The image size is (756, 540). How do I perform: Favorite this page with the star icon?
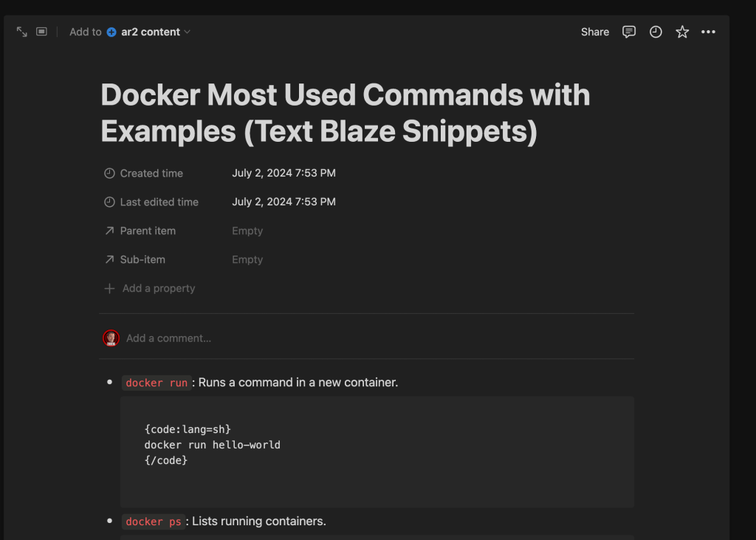click(x=681, y=32)
